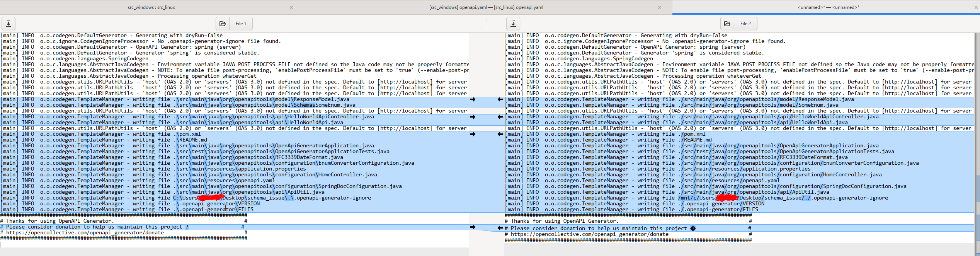980x256 pixels.
Task: Push ResponseModel.java change right with arrow
Action: [x=473, y=99]
